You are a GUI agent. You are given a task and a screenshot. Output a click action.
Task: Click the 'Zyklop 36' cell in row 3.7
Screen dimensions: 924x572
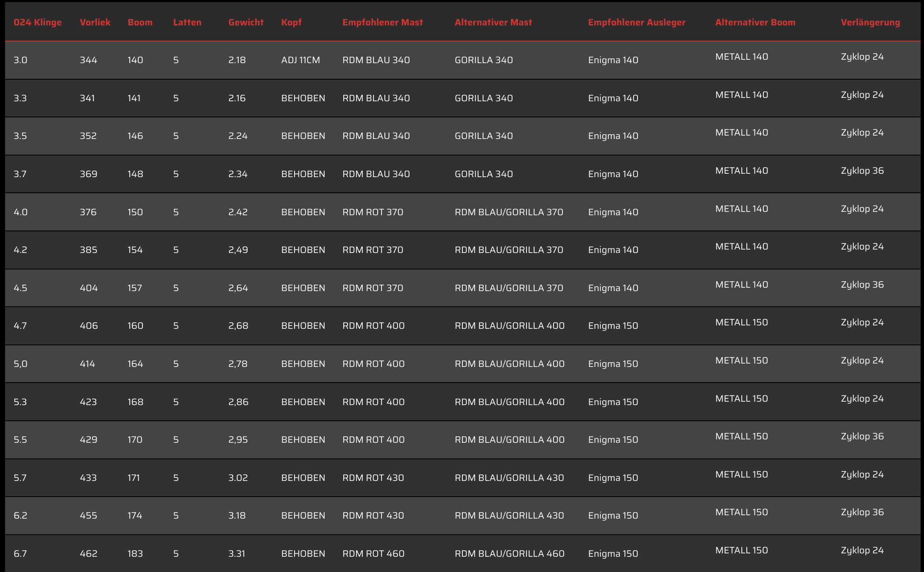[862, 171]
